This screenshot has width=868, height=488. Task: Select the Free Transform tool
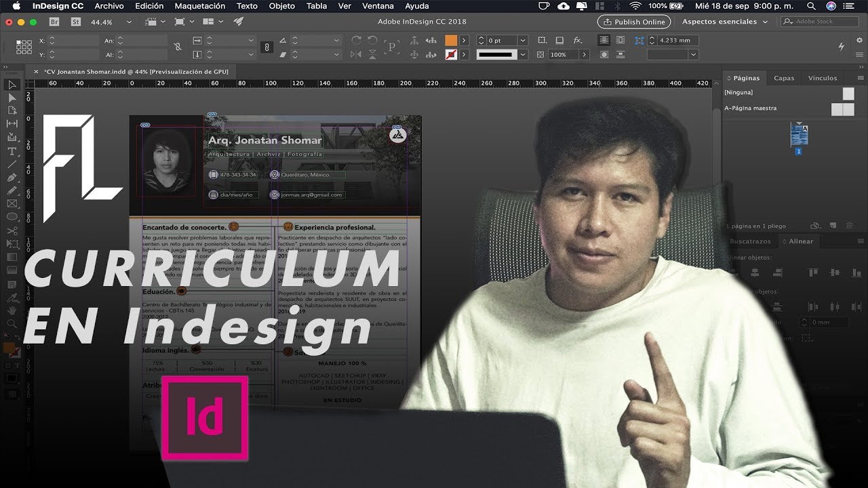12,244
